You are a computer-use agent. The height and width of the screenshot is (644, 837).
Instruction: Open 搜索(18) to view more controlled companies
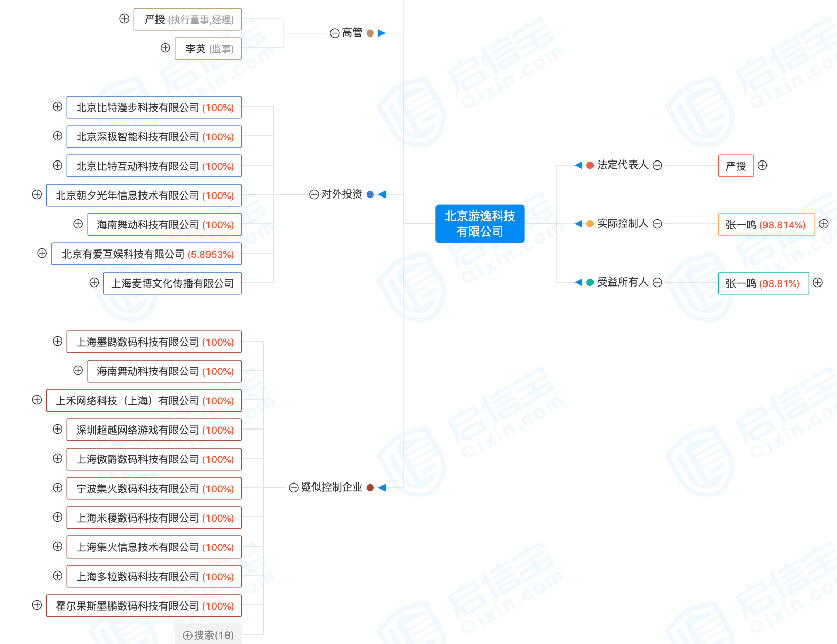[208, 634]
